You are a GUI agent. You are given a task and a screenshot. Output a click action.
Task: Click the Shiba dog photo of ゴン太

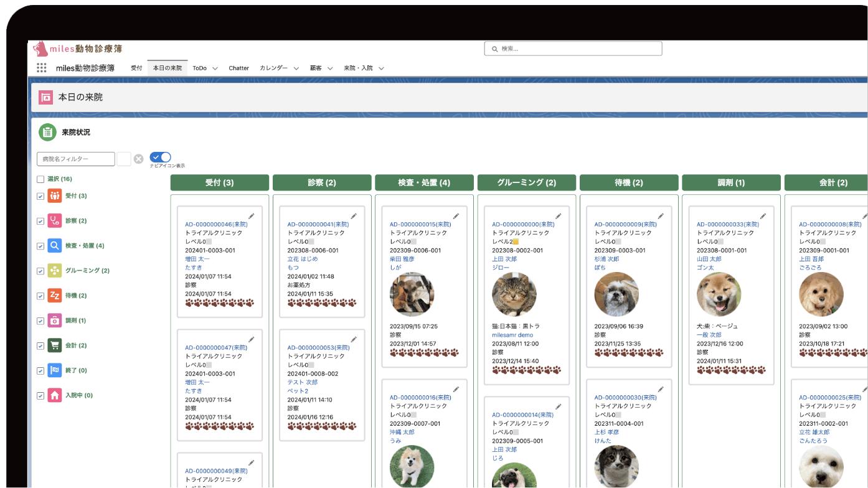coord(719,294)
